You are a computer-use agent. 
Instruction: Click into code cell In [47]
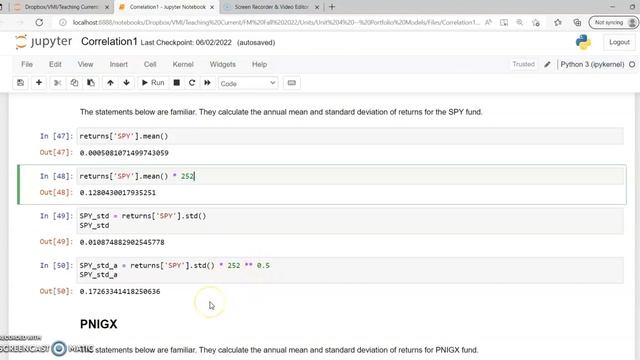tap(350, 136)
